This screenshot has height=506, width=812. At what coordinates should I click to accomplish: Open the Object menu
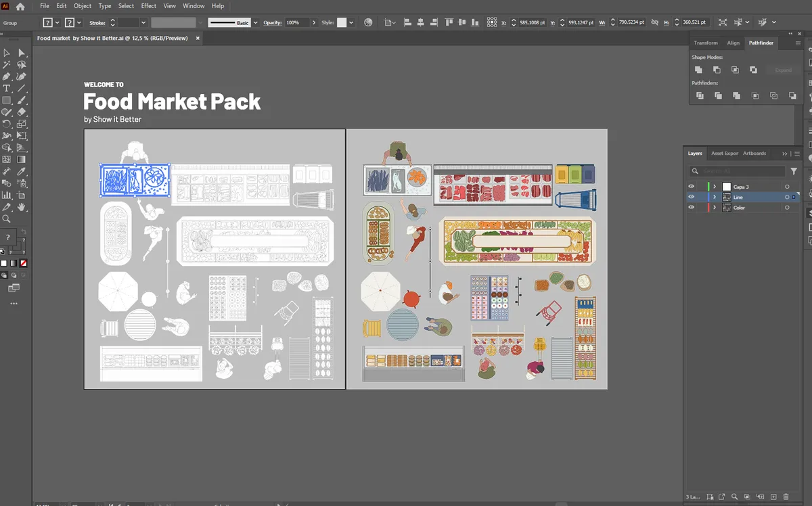tap(83, 6)
